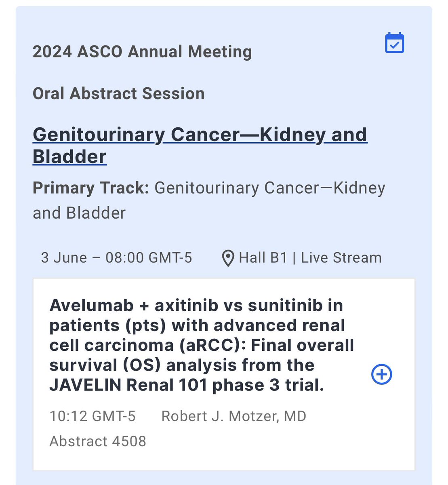The height and width of the screenshot is (485, 448).
Task: Click the 10:12 GMT-5 presentation time
Action: (x=93, y=416)
